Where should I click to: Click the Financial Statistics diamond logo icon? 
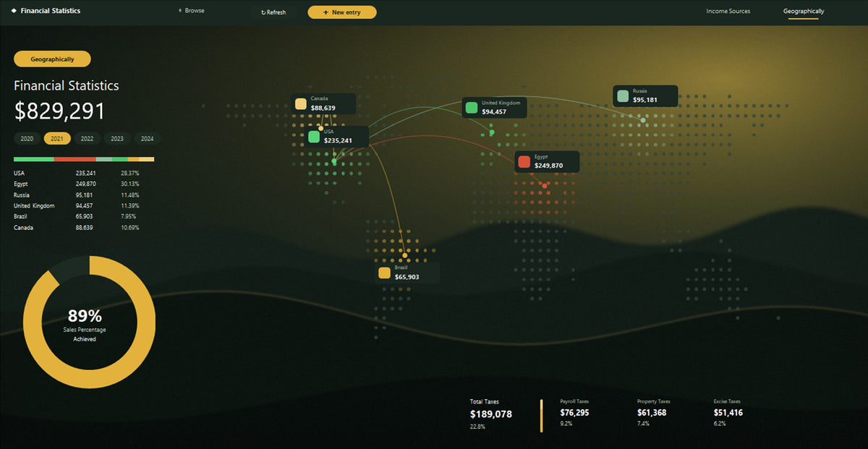click(x=14, y=11)
